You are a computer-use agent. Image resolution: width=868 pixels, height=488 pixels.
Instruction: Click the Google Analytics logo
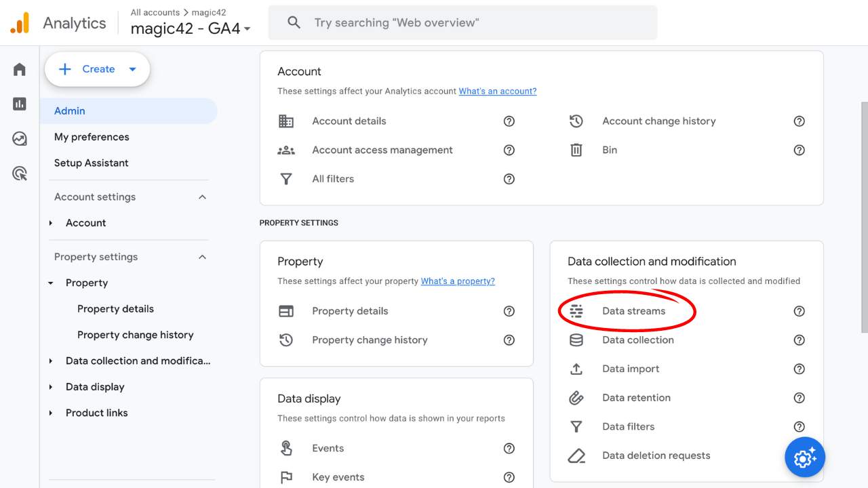pyautogui.click(x=20, y=22)
